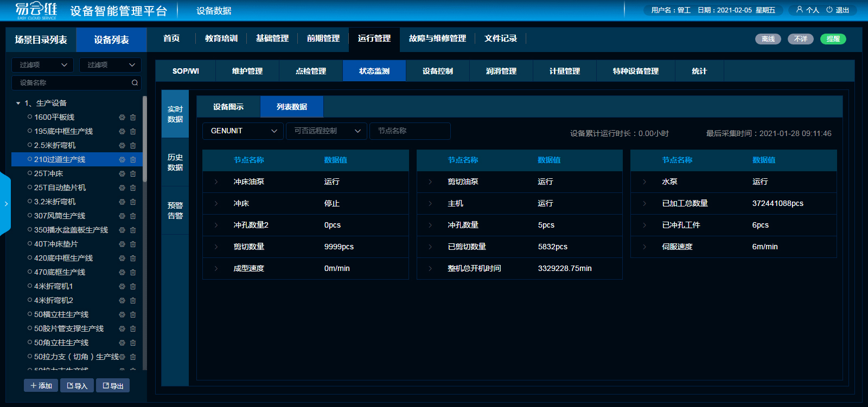Screen dimensions: 868x407
Task: Click the 添加 button
Action: (x=41, y=385)
